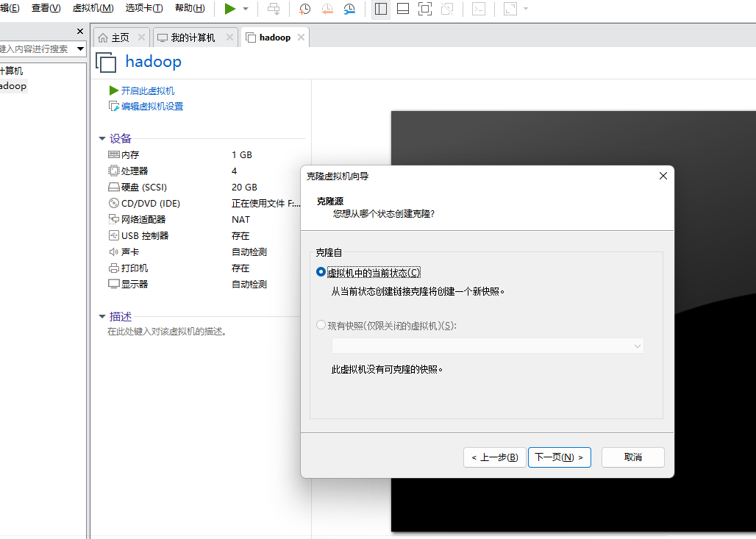Image resolution: width=756 pixels, height=539 pixels.
Task: Click the 上一步(B) back button
Action: [x=495, y=457]
